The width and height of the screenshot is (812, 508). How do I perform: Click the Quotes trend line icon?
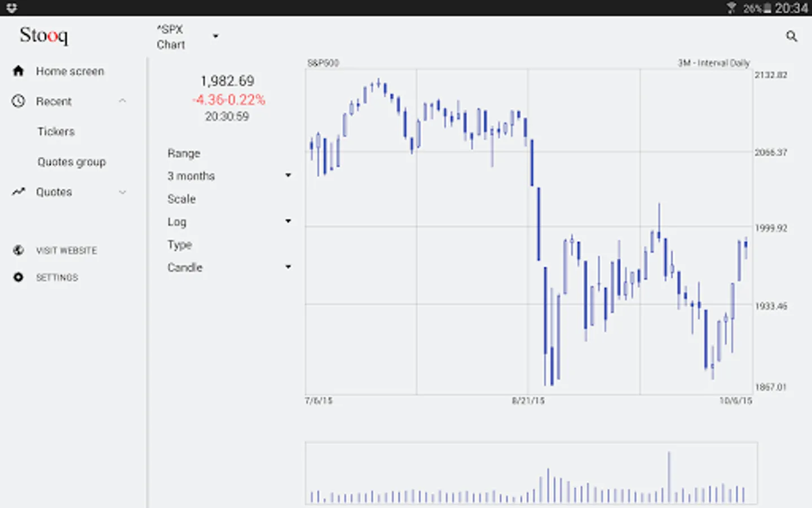pyautogui.click(x=19, y=192)
